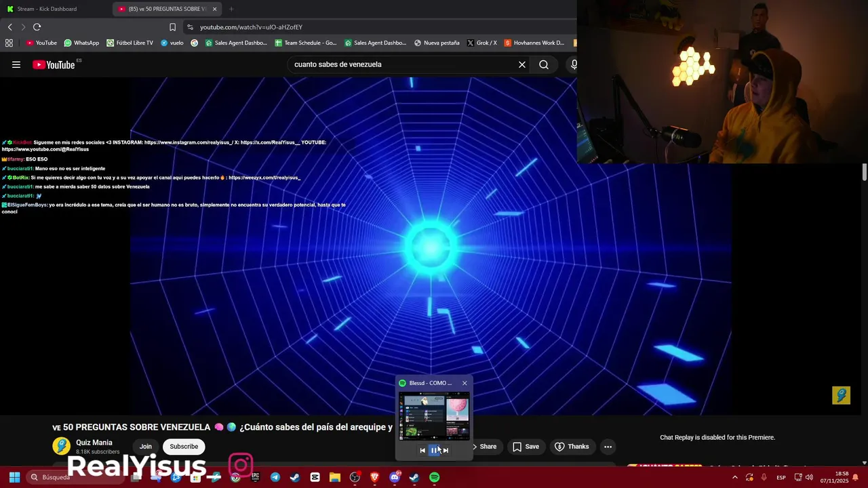868x488 pixels.
Task: Clear the YouTube search text
Action: [522, 64]
